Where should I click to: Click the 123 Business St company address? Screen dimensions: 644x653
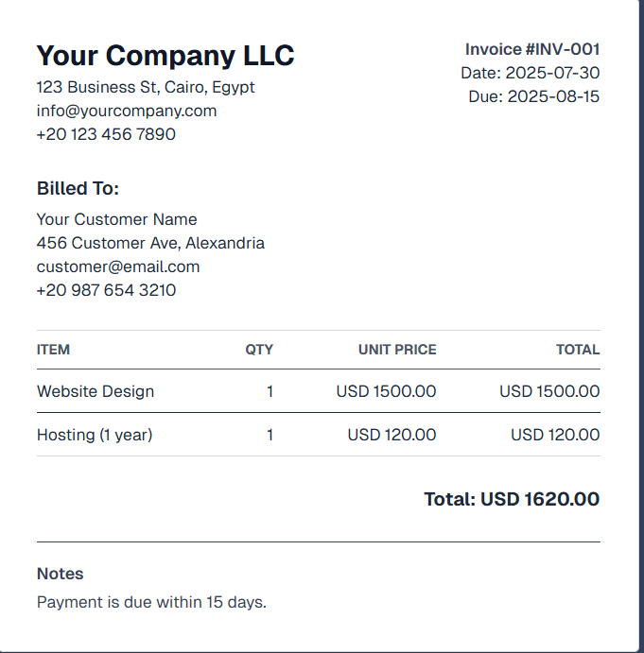(x=146, y=88)
